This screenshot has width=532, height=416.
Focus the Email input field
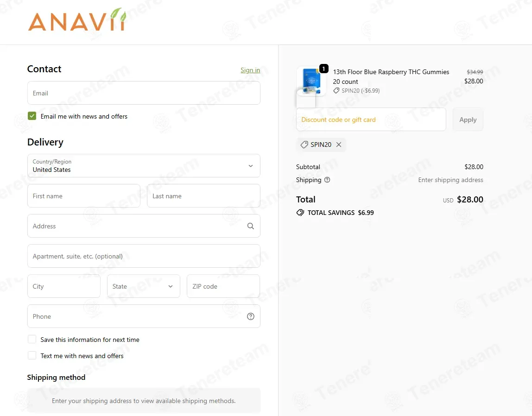(x=144, y=93)
